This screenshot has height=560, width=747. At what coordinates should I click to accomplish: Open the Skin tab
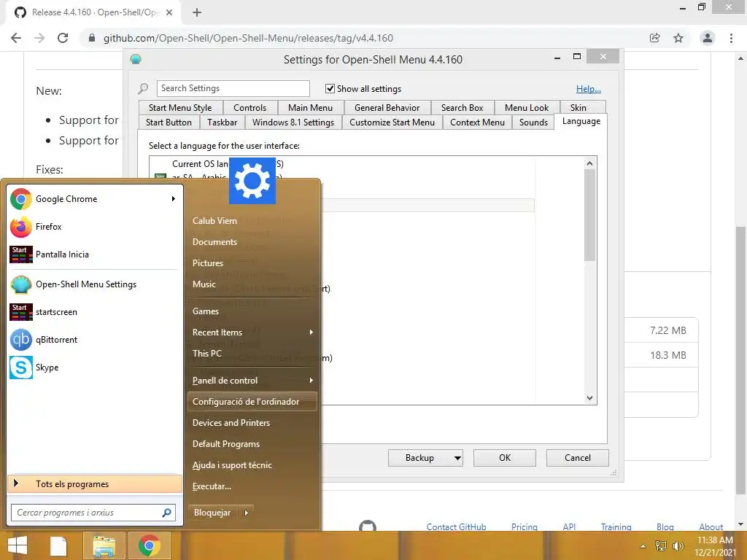(578, 108)
